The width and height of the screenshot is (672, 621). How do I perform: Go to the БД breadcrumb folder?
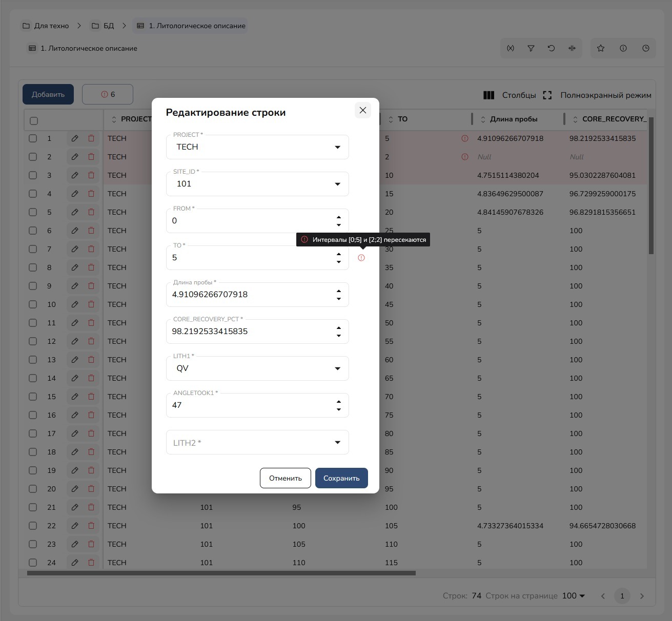pyautogui.click(x=103, y=26)
